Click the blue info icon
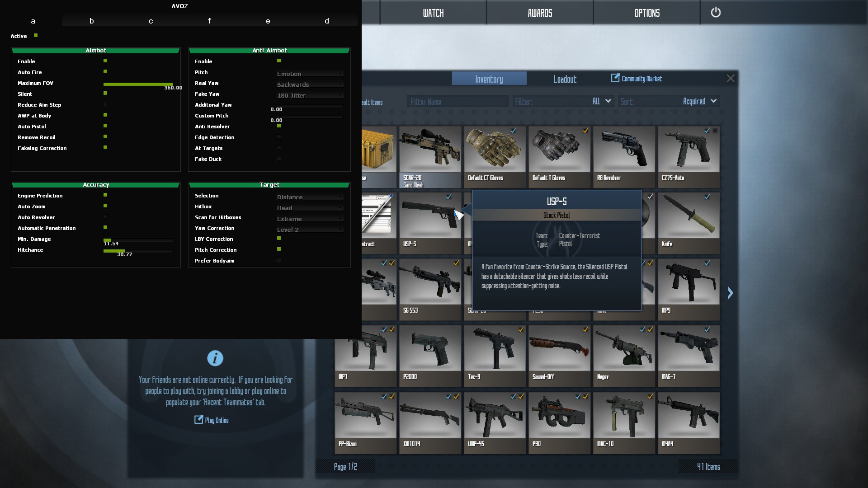868x488 pixels. pyautogui.click(x=215, y=358)
